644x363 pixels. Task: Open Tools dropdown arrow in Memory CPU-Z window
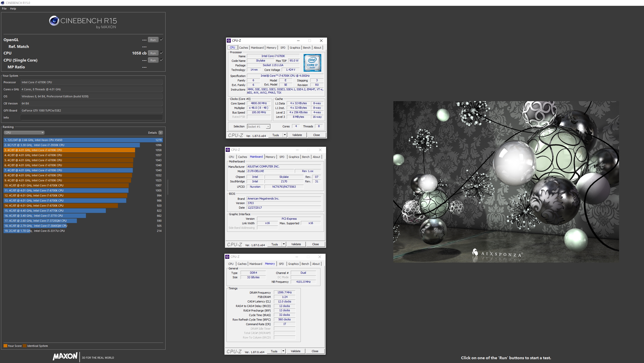click(x=283, y=351)
